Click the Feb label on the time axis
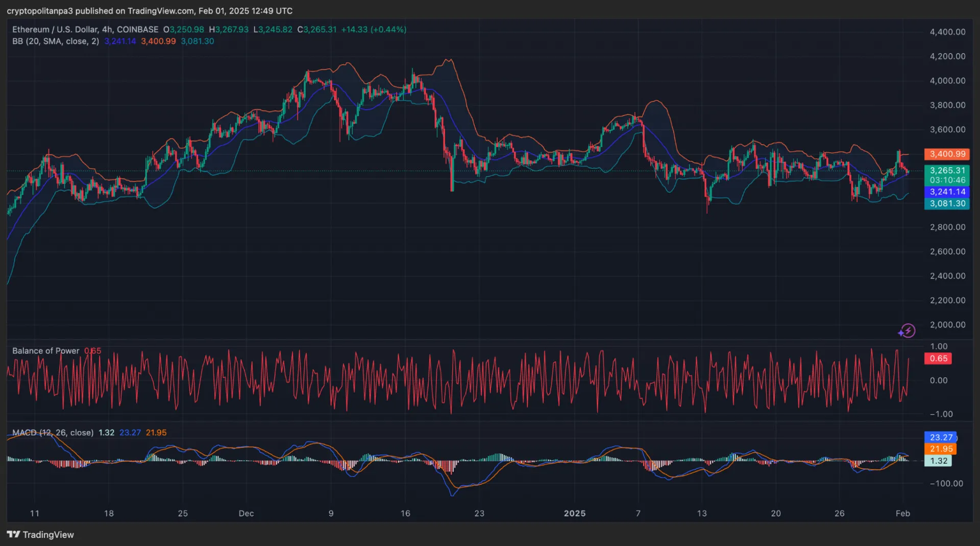Viewport: 980px width, 546px height. pos(902,513)
